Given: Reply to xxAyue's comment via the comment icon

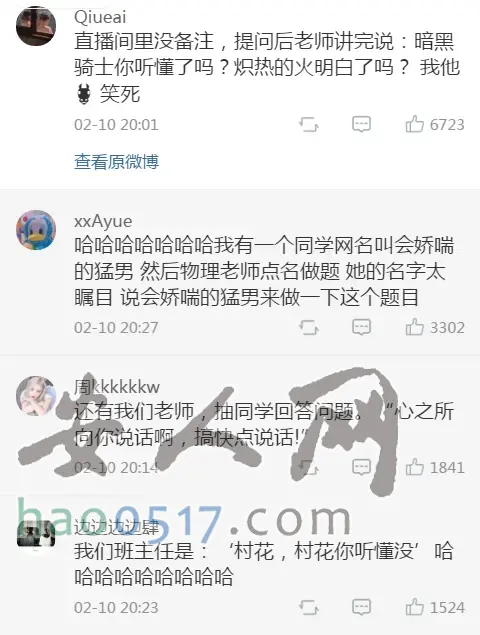Looking at the screenshot, I should coord(361,327).
